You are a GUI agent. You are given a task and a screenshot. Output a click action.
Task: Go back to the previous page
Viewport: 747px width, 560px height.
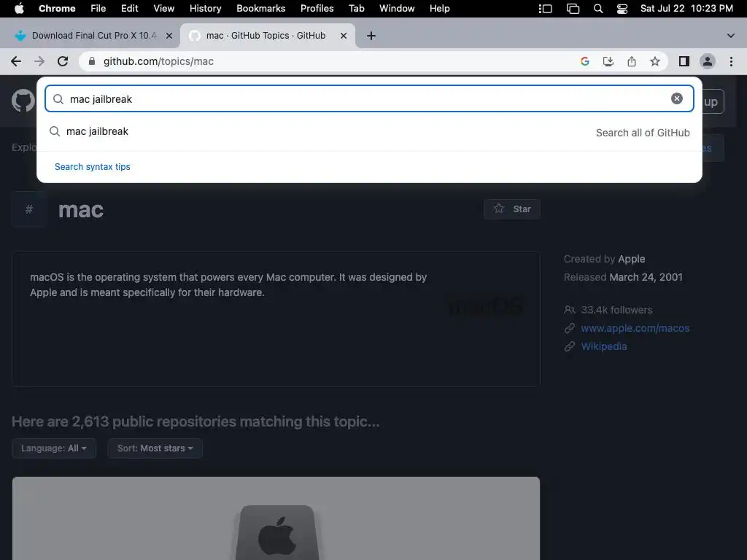click(16, 61)
